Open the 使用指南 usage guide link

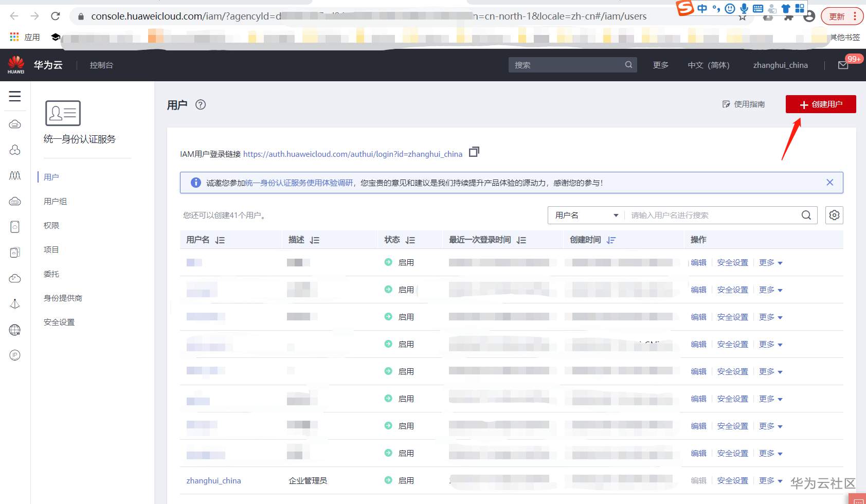tap(744, 104)
